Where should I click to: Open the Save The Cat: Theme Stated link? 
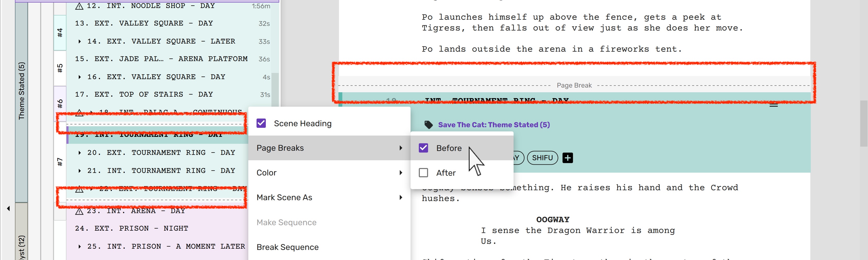pos(494,125)
